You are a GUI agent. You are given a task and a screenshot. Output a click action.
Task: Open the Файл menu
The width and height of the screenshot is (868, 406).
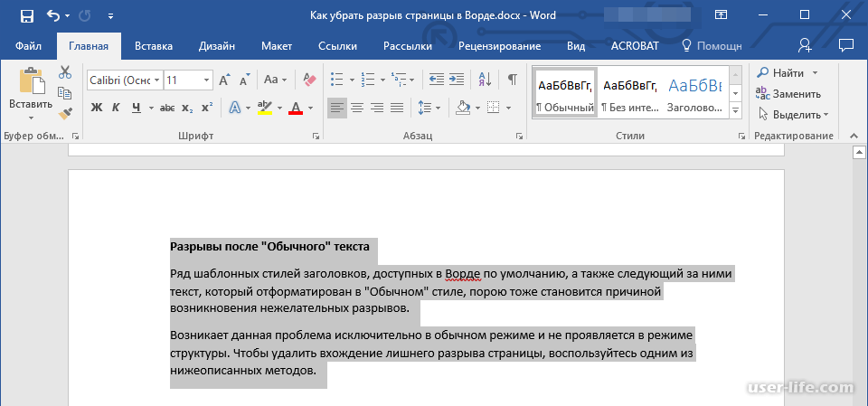[28, 46]
